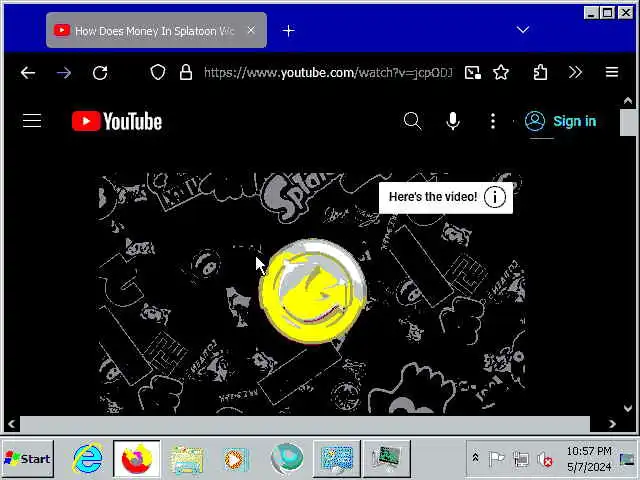640x480 pixels.
Task: Open Action Center flag icon
Action: click(497, 459)
